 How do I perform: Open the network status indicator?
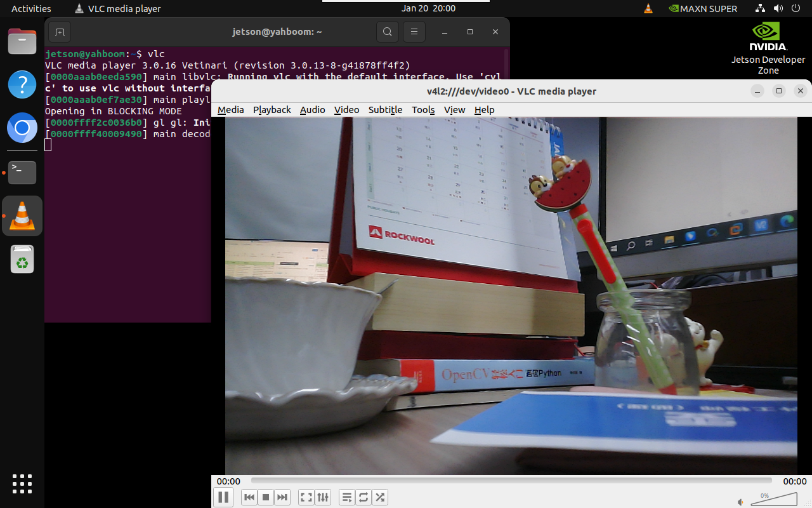pos(761,9)
